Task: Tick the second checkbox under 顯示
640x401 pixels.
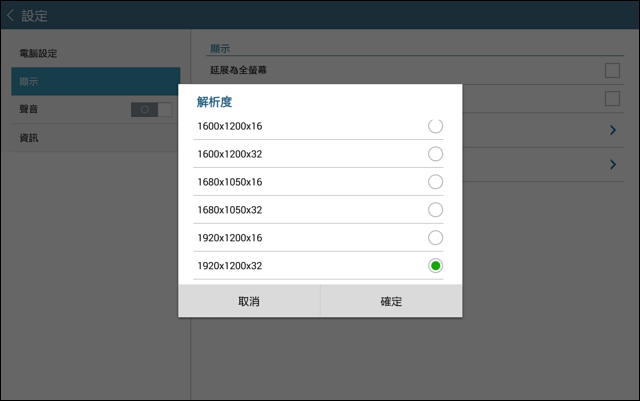Action: pos(612,98)
